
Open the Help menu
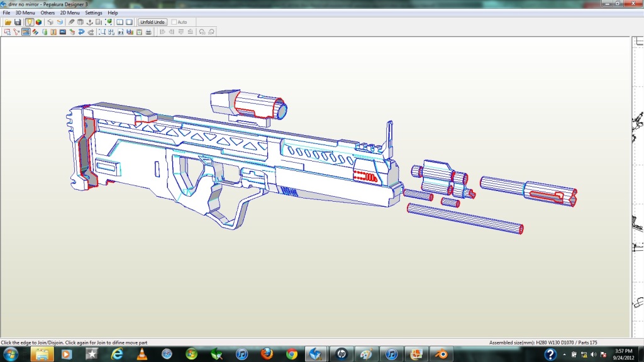pyautogui.click(x=113, y=13)
